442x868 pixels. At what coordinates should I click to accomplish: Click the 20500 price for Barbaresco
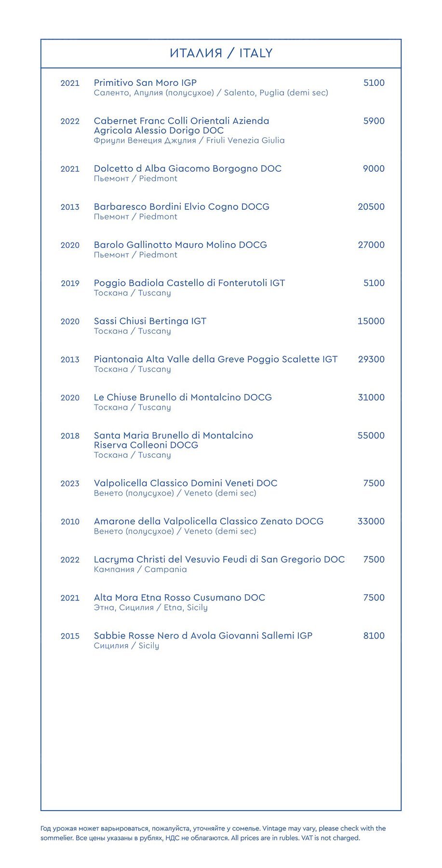[371, 207]
